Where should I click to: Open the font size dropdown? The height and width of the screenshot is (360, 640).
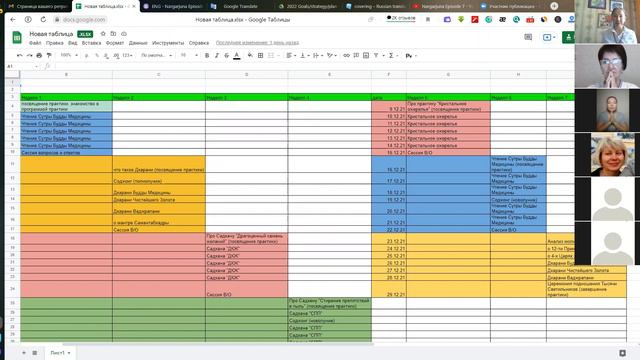click(189, 55)
